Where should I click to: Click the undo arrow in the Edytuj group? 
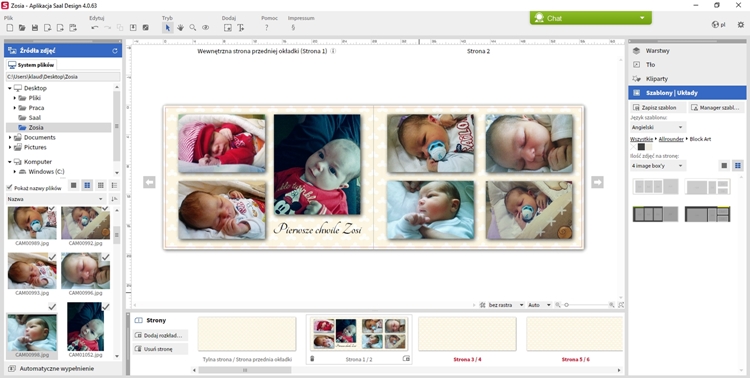[x=95, y=28]
